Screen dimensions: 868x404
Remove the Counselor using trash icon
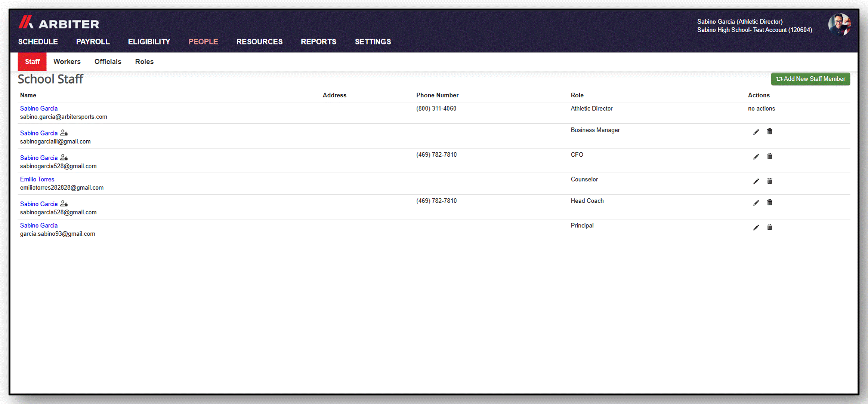[770, 181]
